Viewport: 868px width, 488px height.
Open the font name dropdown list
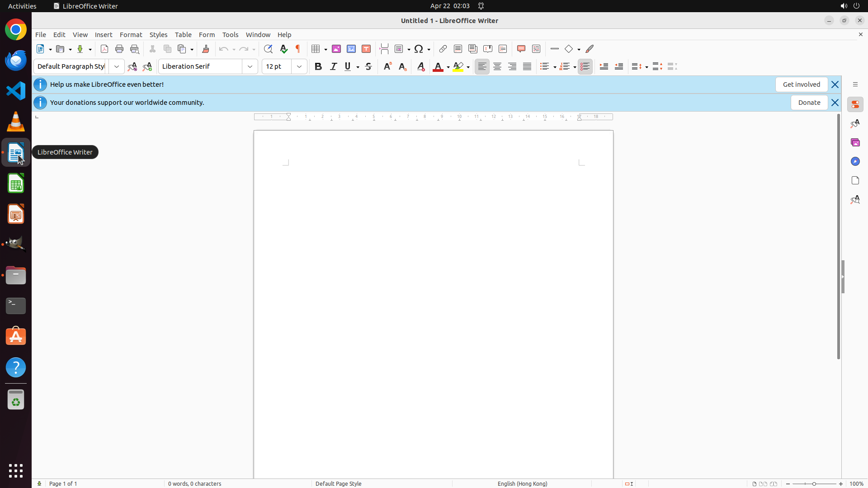point(250,66)
